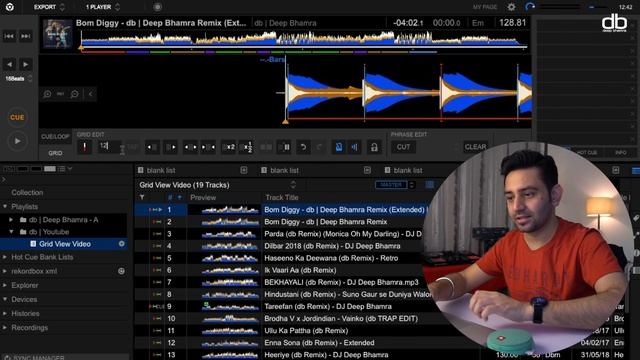Select Collection in the tree
Screen dimensions: 640x360
pos(27,192)
